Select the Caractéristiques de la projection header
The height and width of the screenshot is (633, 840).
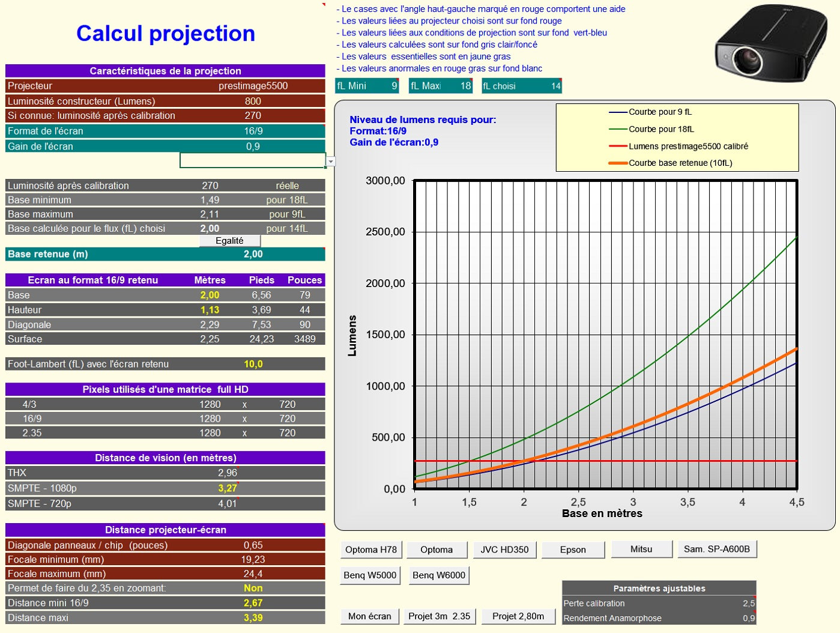point(165,71)
